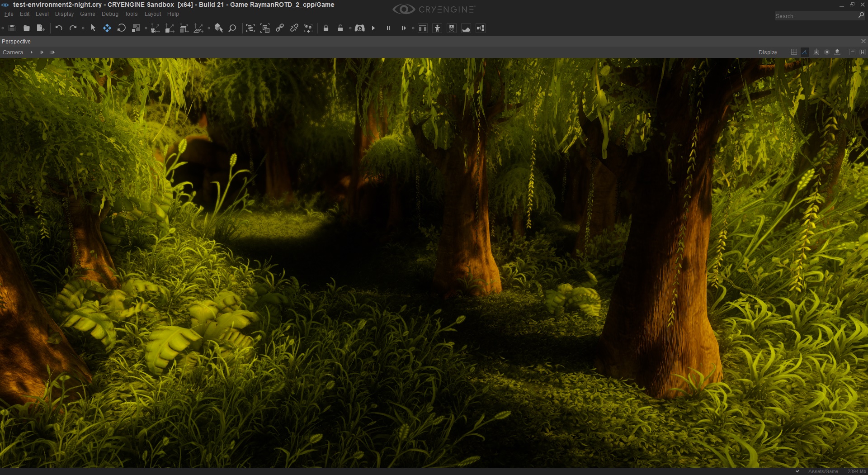The height and width of the screenshot is (475, 868).
Task: Close the Perspective viewport panel
Action: (863, 41)
